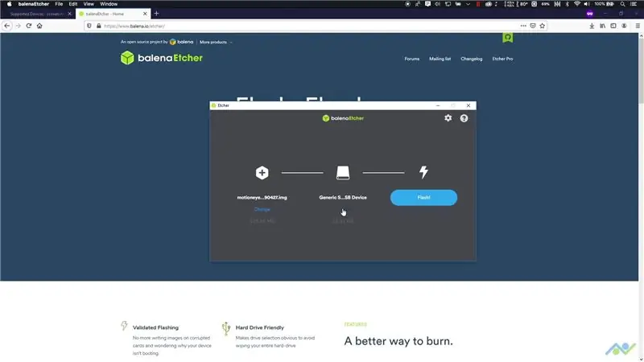Click the green GitHub corner badge

point(508,38)
